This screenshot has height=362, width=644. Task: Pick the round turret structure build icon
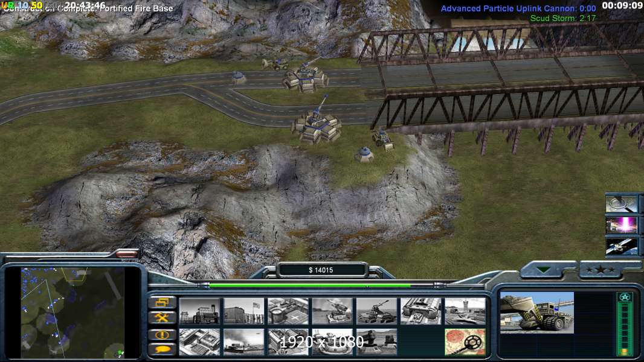pyautogui.click(x=332, y=341)
